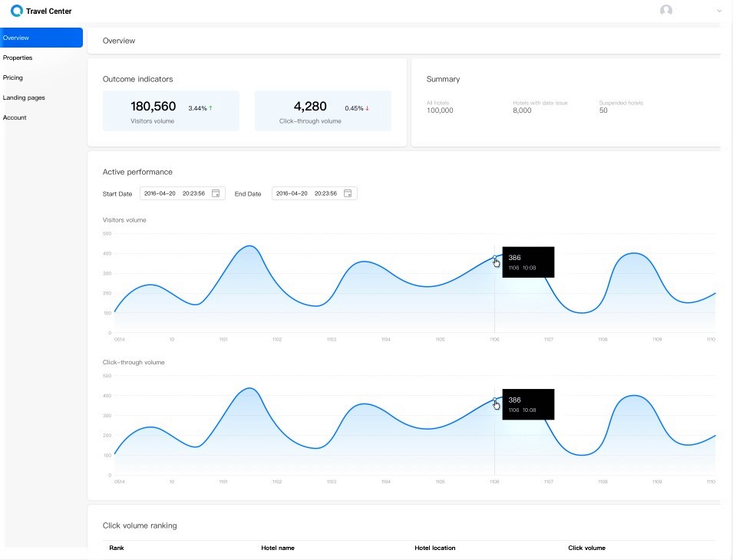Open Account in the sidebar

pos(15,117)
